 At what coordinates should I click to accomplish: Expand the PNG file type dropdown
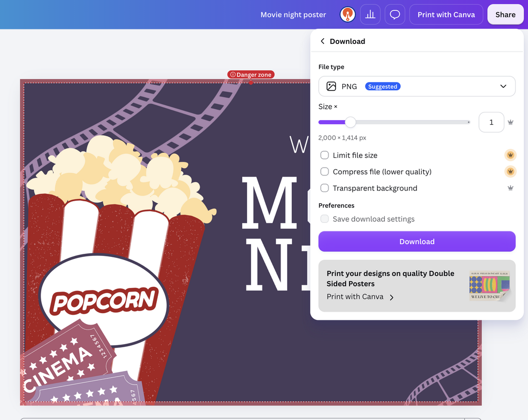pos(417,86)
